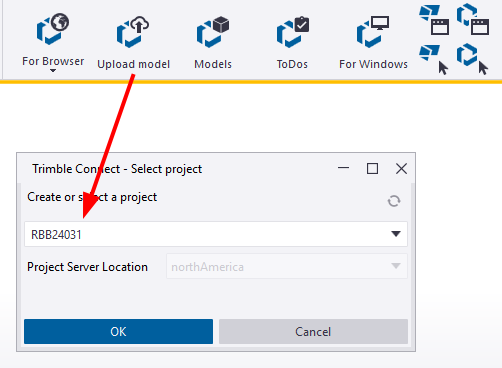
Task: Click the Connect hexagon icon with window symbol
Action: [473, 20]
